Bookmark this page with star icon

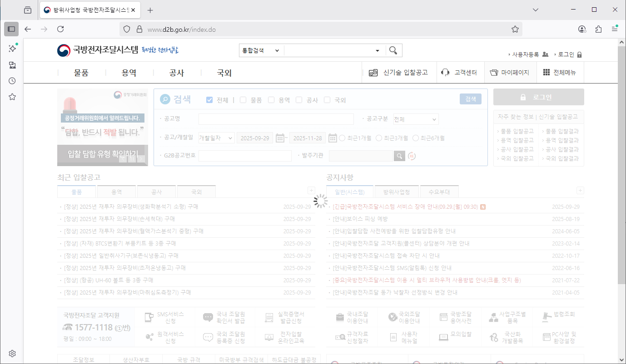point(515,29)
